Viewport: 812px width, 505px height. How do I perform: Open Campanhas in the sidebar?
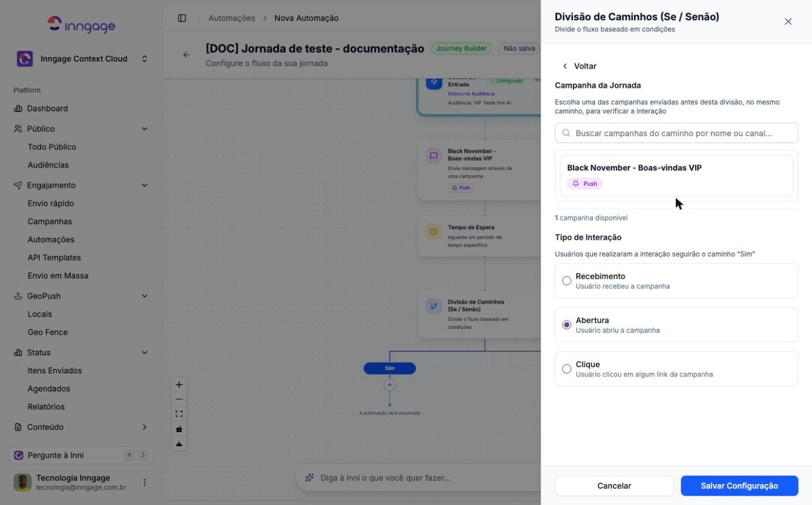(50, 221)
